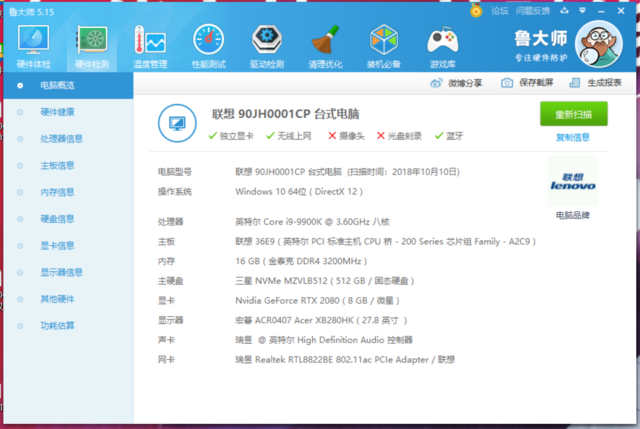Open 温度管理 temperature management

coord(150,47)
